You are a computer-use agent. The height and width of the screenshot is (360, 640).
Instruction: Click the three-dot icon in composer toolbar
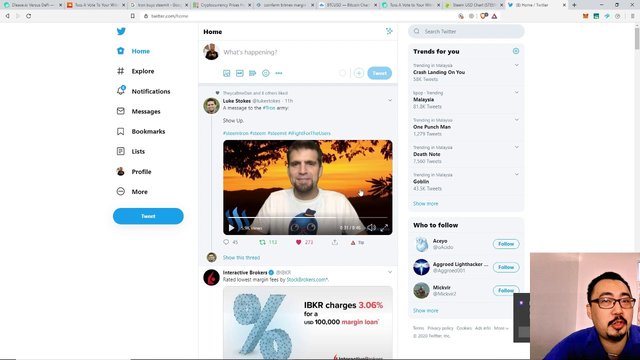[x=279, y=73]
